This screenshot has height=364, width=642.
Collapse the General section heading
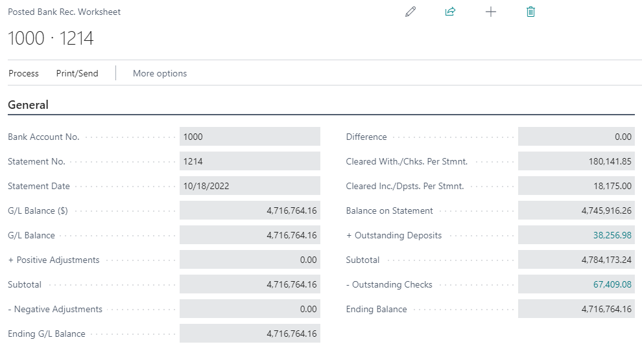pyautogui.click(x=28, y=105)
